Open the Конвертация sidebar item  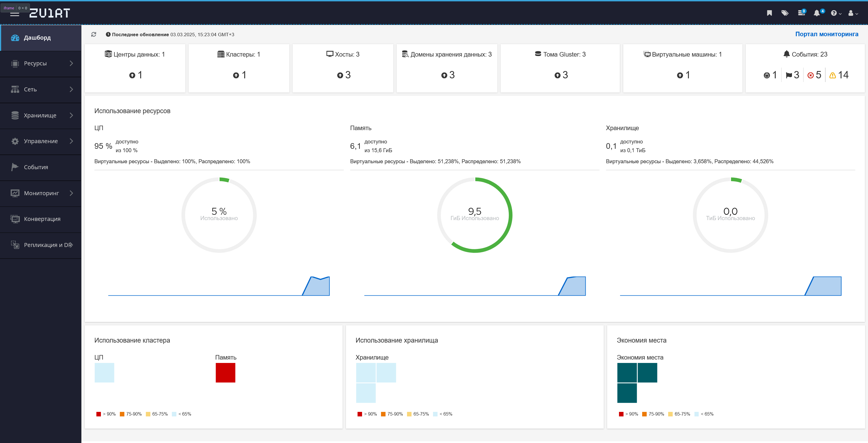click(41, 219)
